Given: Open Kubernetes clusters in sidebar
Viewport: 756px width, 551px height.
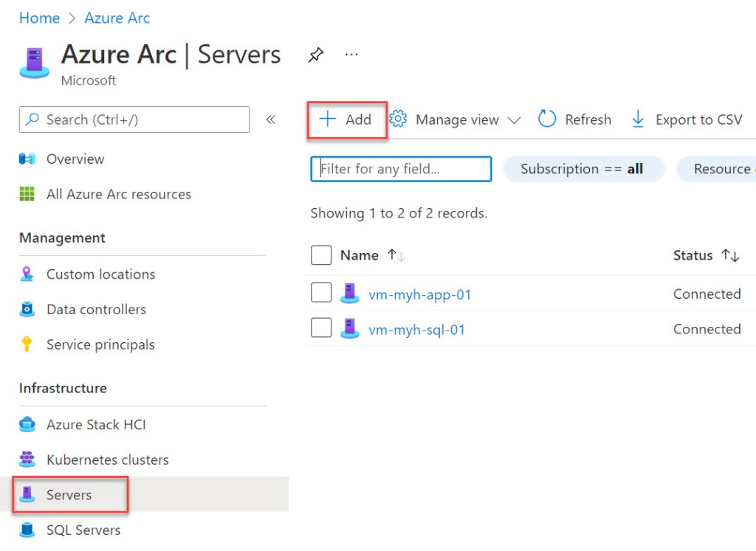Looking at the screenshot, I should 107,460.
